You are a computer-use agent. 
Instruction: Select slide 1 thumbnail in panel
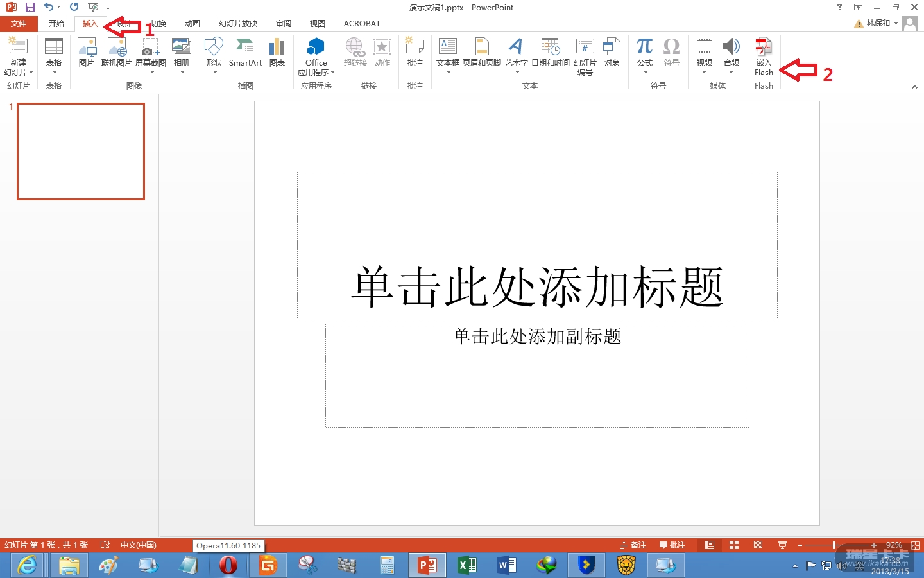click(x=81, y=152)
